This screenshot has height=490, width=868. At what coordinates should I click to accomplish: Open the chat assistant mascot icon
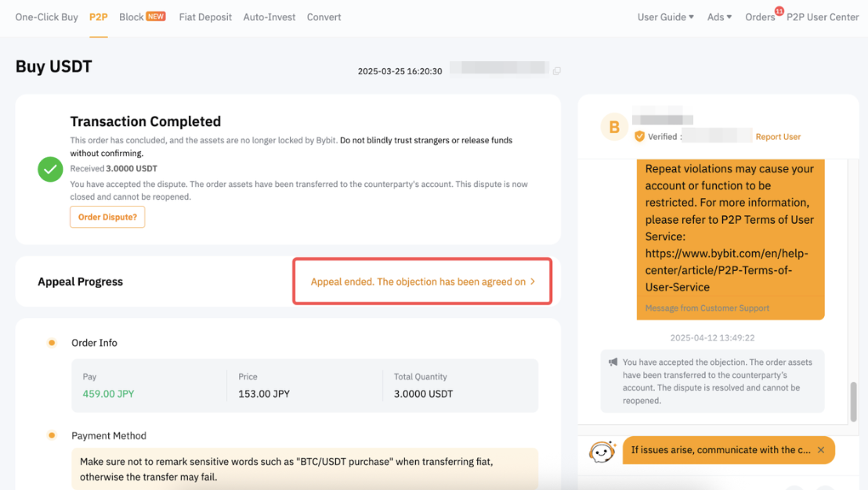click(602, 451)
